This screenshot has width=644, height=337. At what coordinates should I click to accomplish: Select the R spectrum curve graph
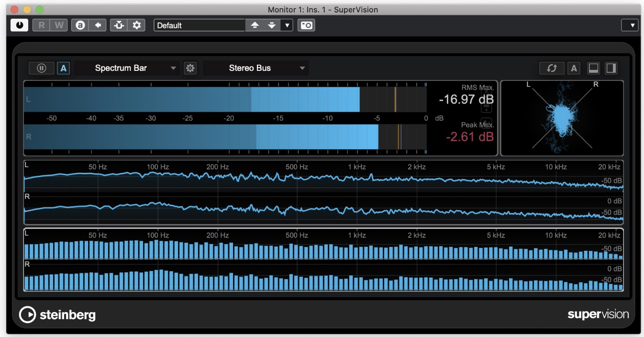(x=324, y=208)
